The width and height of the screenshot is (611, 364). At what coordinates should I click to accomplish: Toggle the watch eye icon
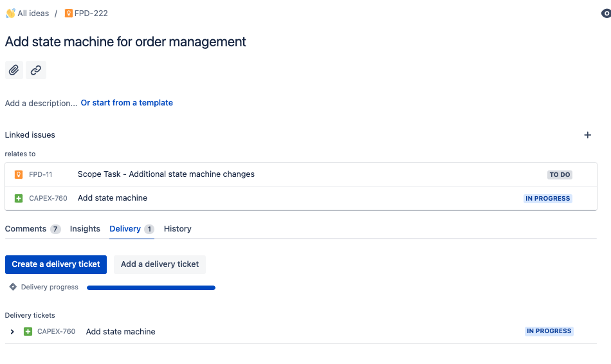coord(606,14)
